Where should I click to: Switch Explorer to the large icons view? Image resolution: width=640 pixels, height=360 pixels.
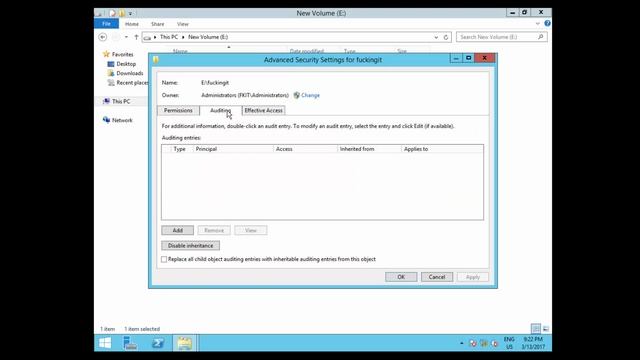coord(546,329)
